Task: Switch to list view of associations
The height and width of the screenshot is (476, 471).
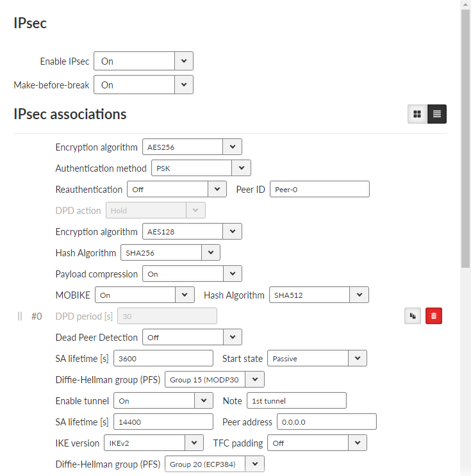Action: [436, 114]
